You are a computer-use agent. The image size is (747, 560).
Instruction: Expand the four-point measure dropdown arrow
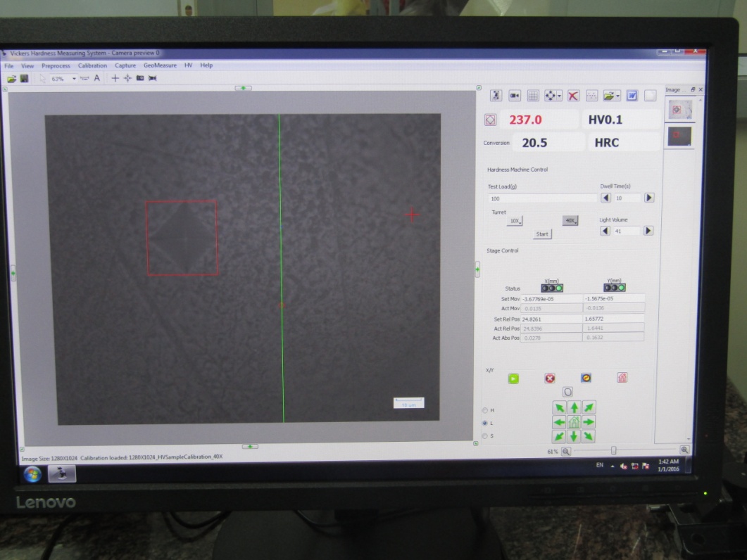(559, 96)
